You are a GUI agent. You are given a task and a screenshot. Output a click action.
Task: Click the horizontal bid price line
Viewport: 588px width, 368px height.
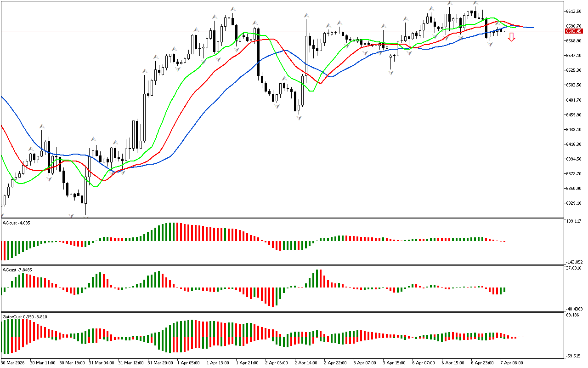point(276,31)
